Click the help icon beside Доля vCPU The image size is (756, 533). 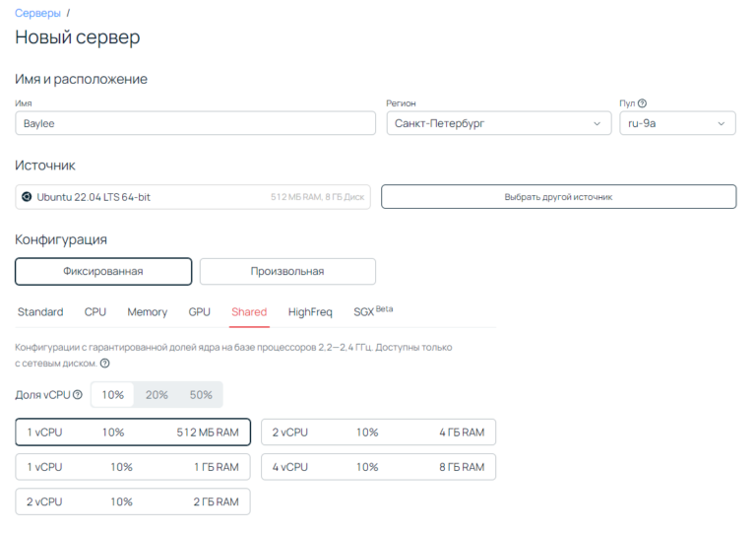coord(78,395)
